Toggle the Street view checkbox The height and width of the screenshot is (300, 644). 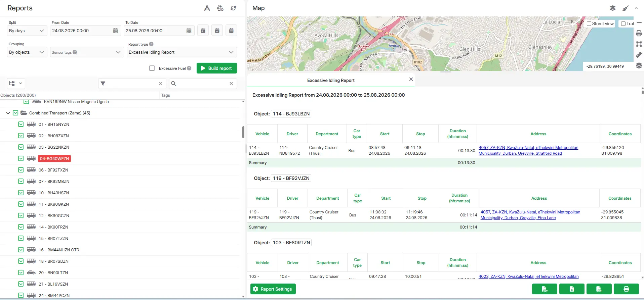pos(589,24)
